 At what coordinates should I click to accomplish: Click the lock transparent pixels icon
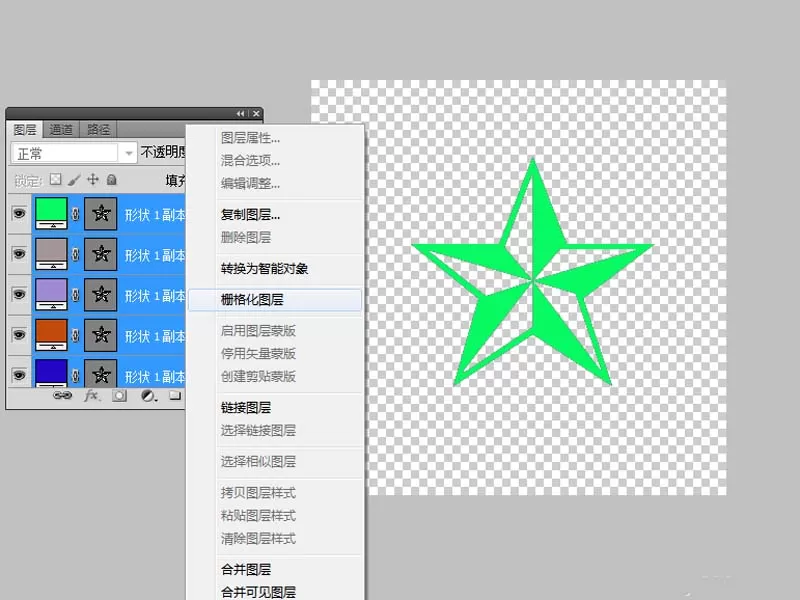(55, 180)
